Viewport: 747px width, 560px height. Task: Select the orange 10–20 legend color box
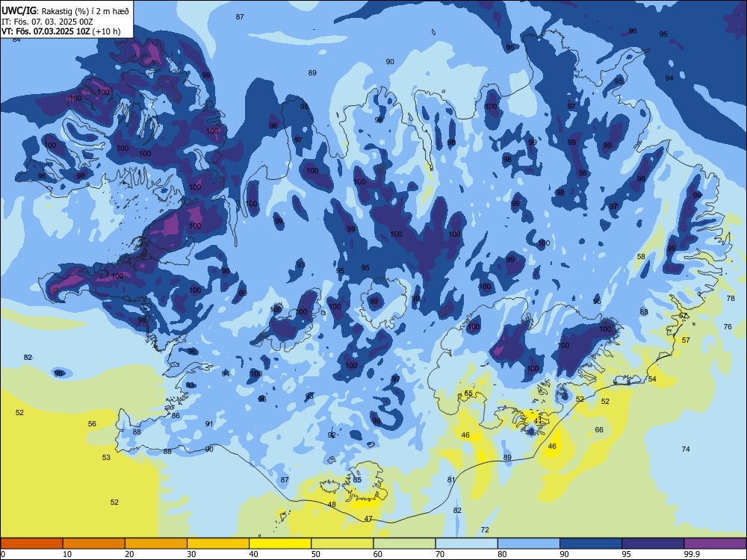pyautogui.click(x=94, y=544)
